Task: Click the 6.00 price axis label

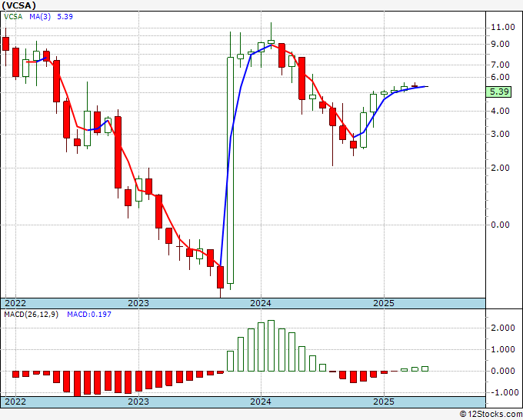Action: coord(501,77)
